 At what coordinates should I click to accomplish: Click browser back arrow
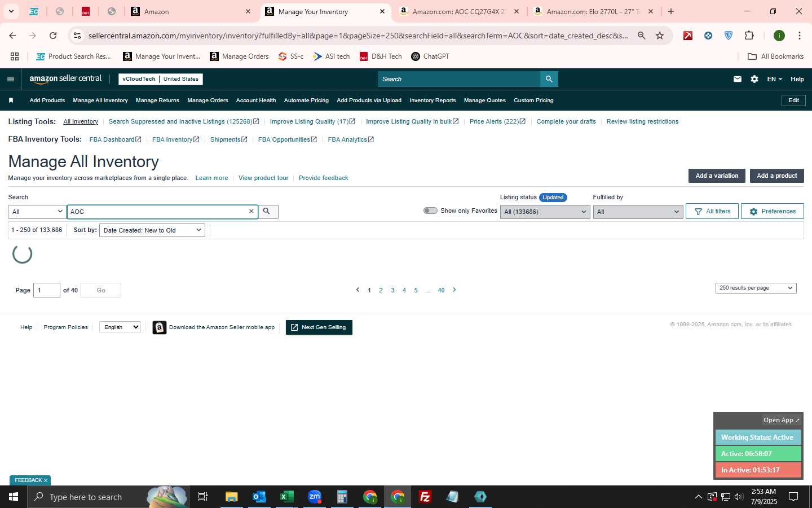click(x=12, y=36)
